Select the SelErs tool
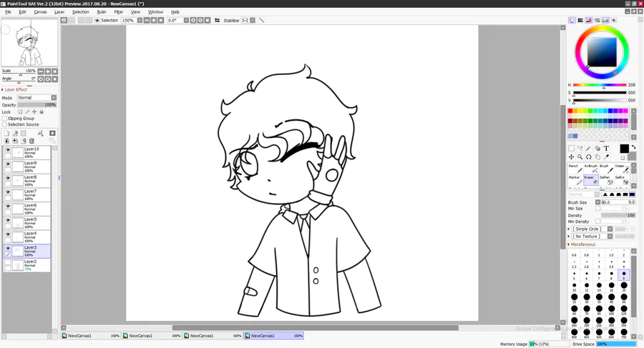 (621, 180)
